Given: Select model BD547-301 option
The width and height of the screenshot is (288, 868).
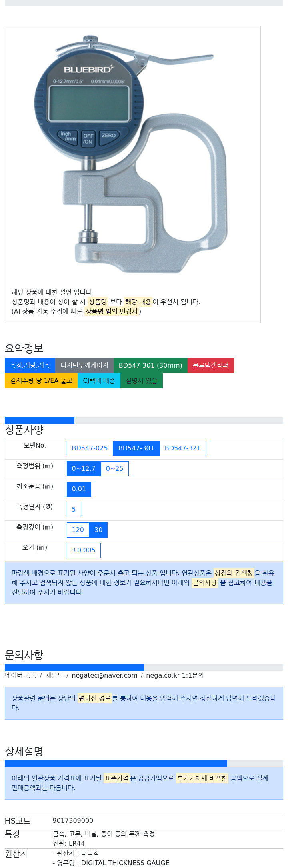Looking at the screenshot, I should [x=136, y=448].
